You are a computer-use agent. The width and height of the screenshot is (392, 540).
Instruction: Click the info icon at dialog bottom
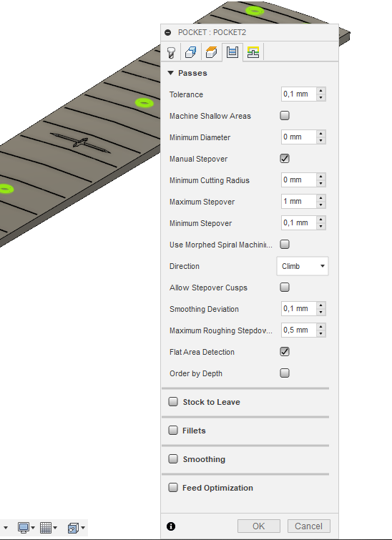click(171, 526)
